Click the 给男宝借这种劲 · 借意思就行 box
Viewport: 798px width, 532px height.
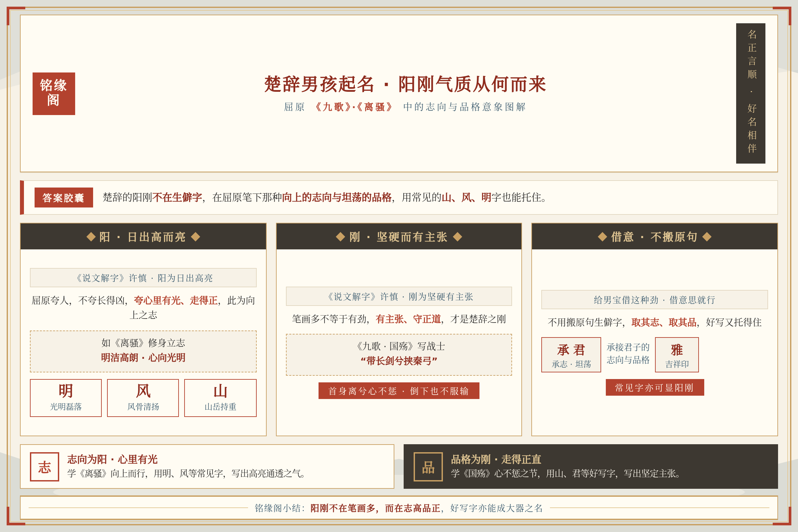point(654,300)
